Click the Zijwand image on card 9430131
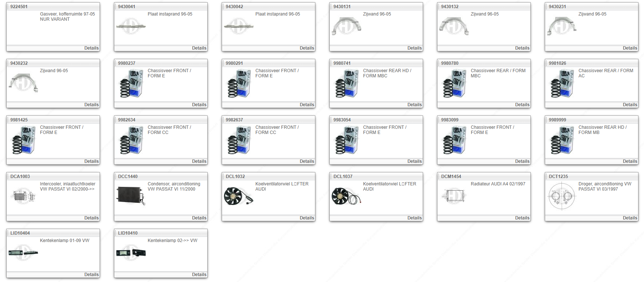 click(346, 27)
